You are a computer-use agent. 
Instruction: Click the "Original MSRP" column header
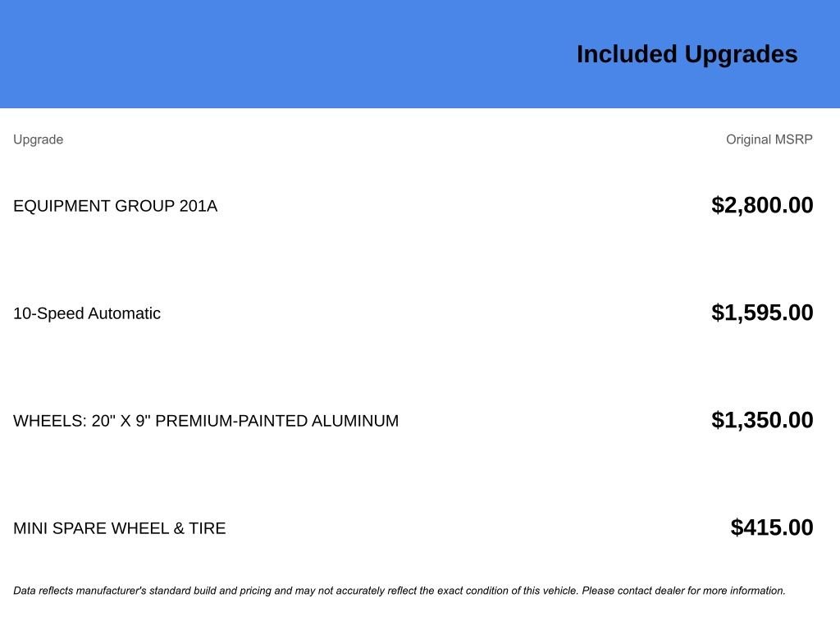[769, 139]
